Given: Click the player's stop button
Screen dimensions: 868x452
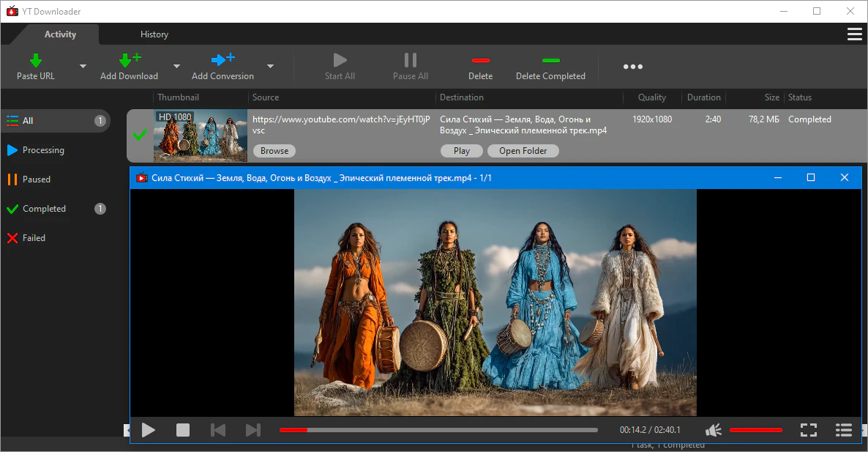Looking at the screenshot, I should point(183,430).
